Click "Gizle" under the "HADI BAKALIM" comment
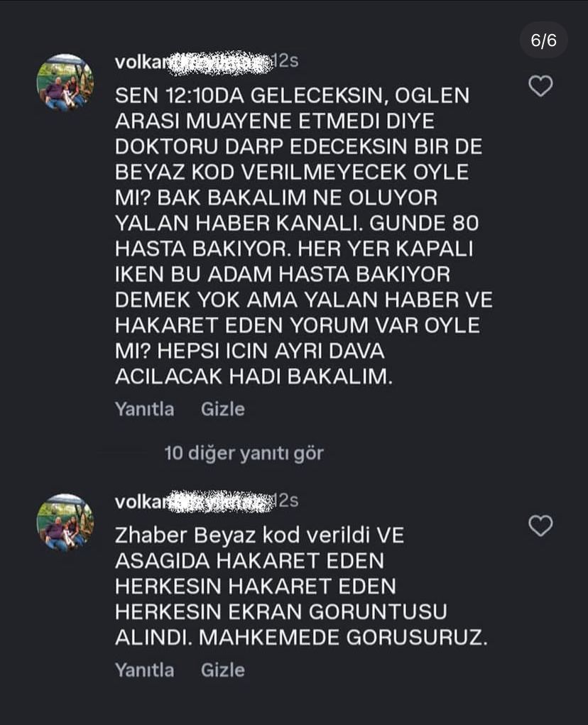This screenshot has width=588, height=725. pos(223,409)
